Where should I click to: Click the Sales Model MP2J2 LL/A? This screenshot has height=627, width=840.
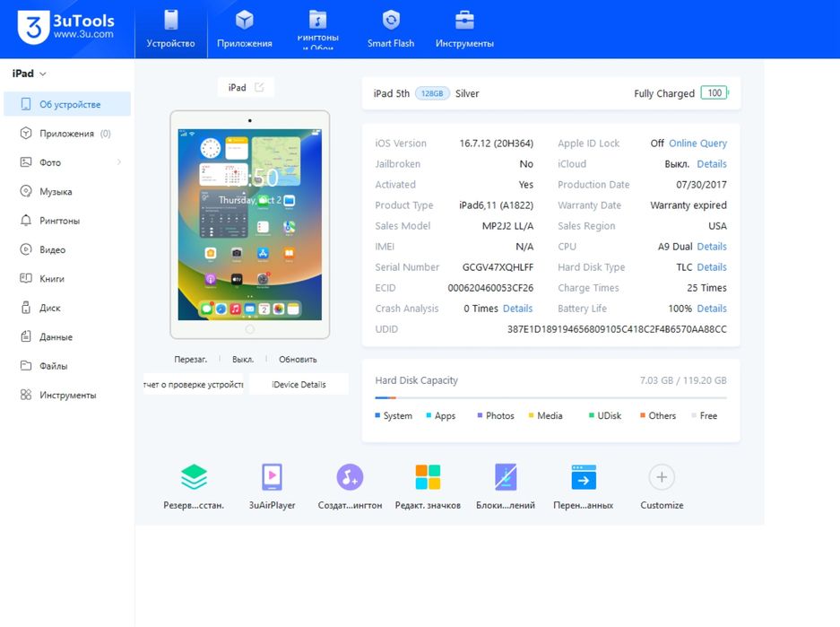click(x=507, y=226)
